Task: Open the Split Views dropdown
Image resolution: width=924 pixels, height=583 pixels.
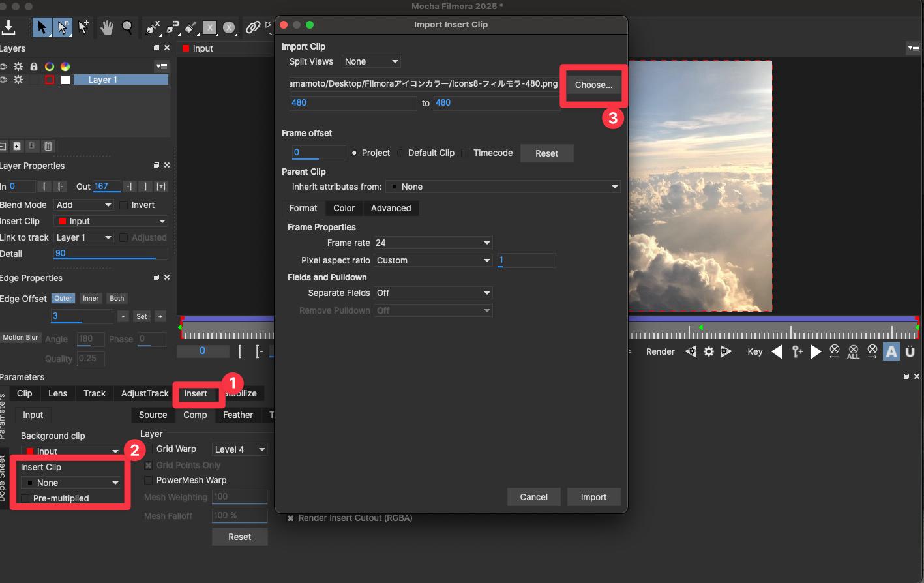Action: tap(371, 61)
